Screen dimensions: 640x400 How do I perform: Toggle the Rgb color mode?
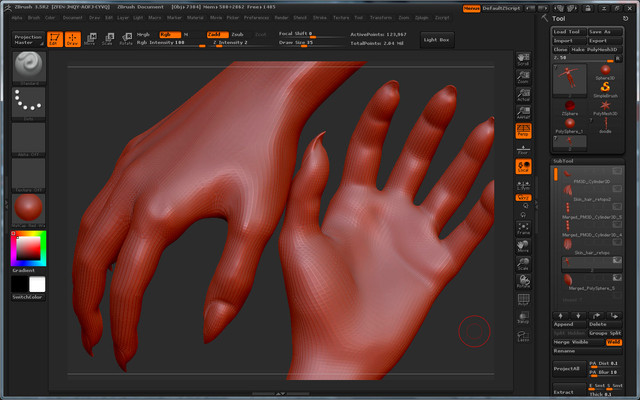(169, 34)
